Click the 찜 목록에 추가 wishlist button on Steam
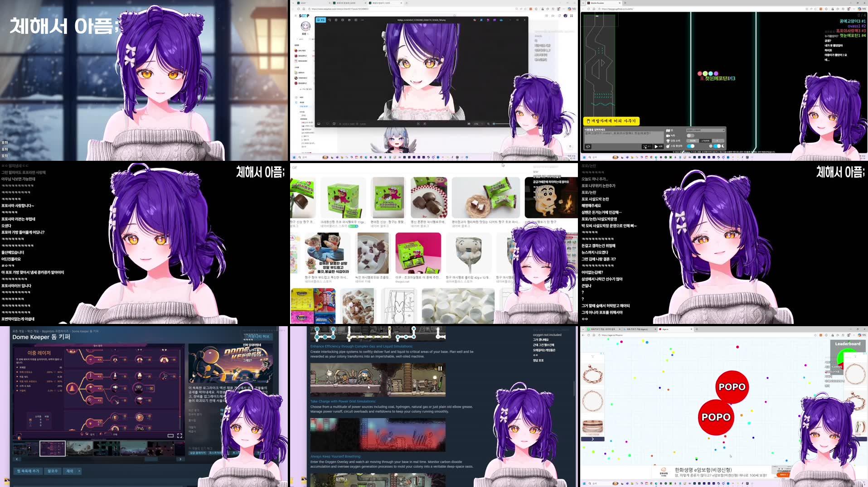The image size is (868, 487). [x=29, y=472]
